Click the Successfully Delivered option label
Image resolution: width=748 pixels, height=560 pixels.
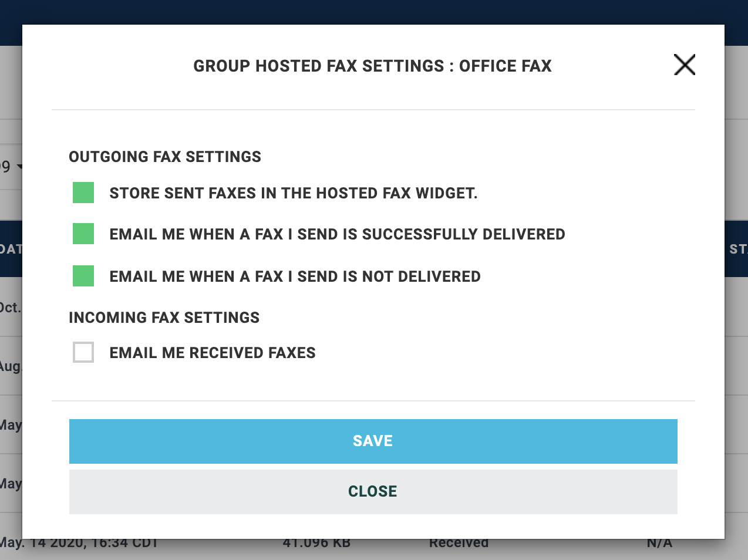[337, 234]
